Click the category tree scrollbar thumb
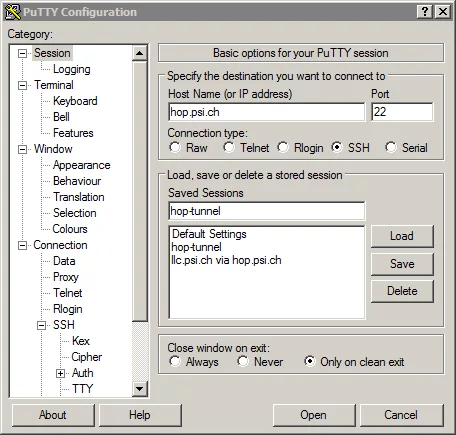 [x=139, y=191]
